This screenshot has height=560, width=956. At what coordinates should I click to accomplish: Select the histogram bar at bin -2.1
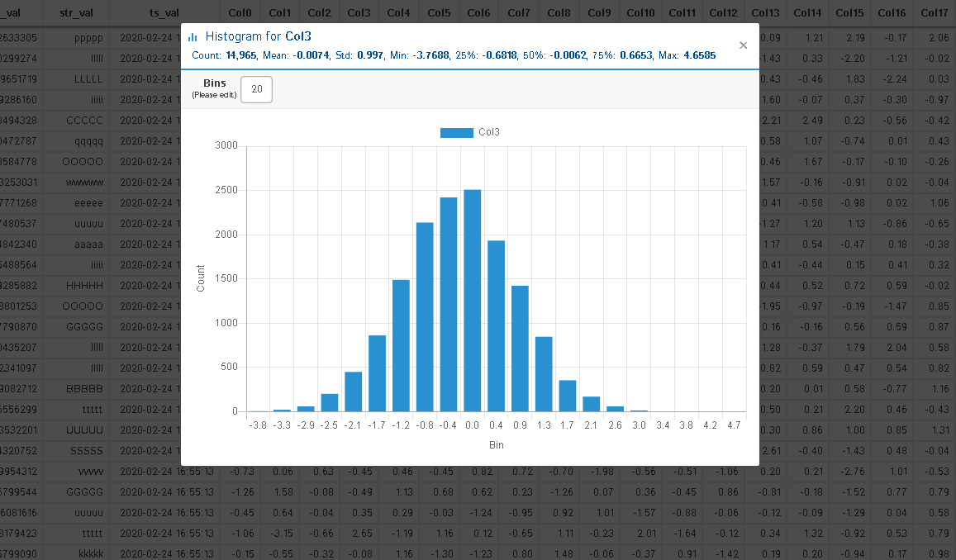354,392
